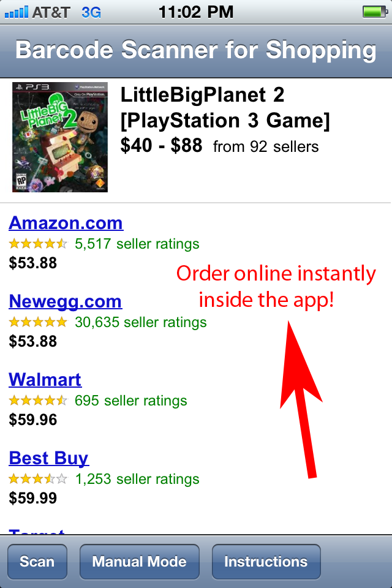Open the Walmart seller link
392x588 pixels.
[45, 380]
